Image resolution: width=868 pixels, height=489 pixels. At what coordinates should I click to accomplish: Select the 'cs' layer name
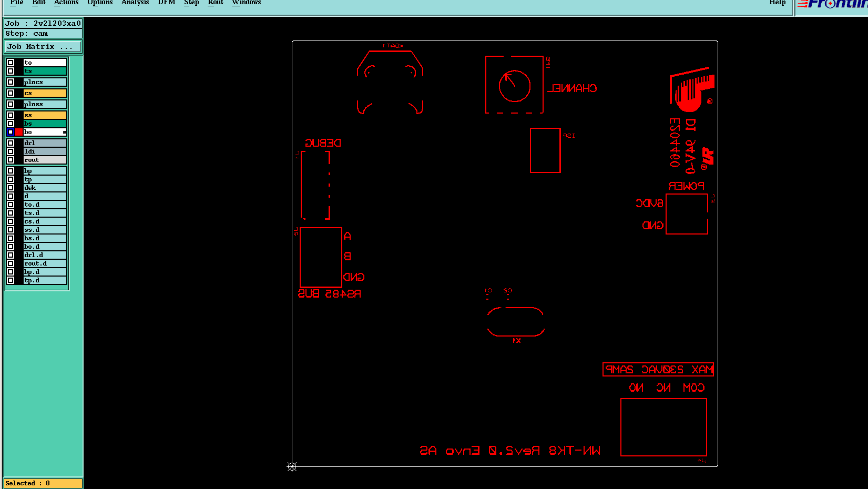pyautogui.click(x=45, y=93)
